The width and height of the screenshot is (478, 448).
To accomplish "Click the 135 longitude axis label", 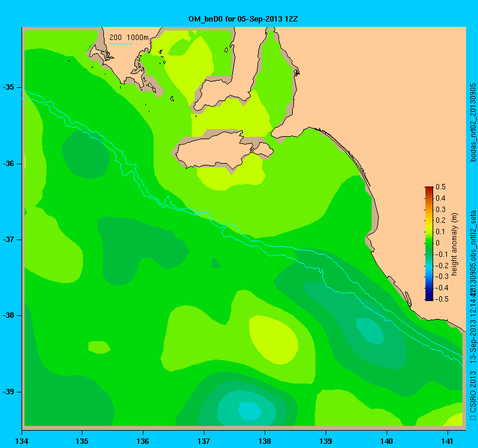I will pyautogui.click(x=82, y=441).
